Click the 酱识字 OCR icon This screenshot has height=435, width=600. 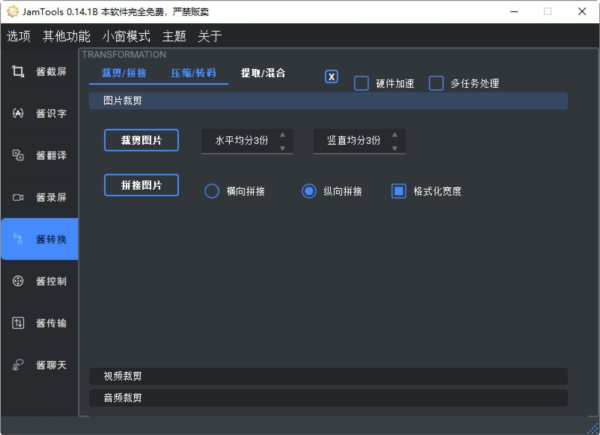(18, 113)
